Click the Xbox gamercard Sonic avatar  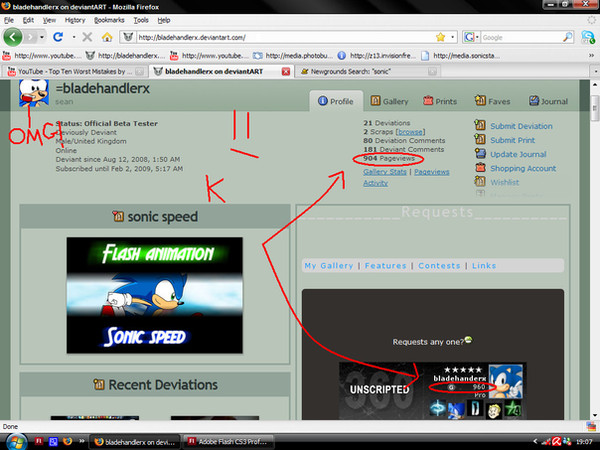(506, 381)
